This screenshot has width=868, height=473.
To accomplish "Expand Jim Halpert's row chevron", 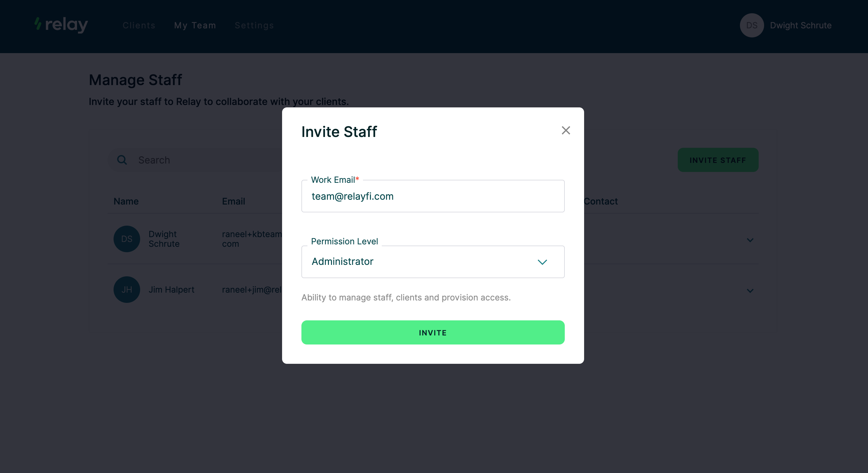I will click(750, 290).
